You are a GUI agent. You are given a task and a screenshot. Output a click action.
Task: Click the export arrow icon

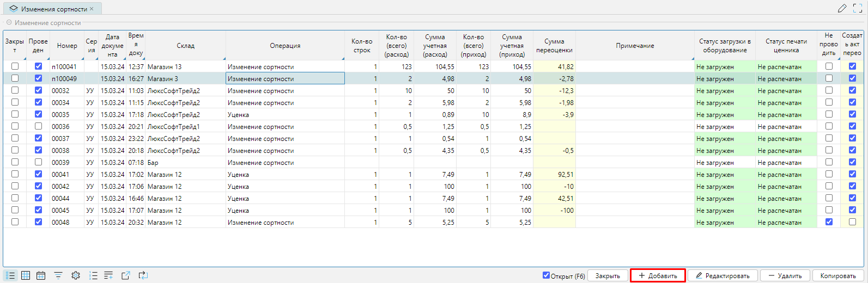(x=125, y=275)
